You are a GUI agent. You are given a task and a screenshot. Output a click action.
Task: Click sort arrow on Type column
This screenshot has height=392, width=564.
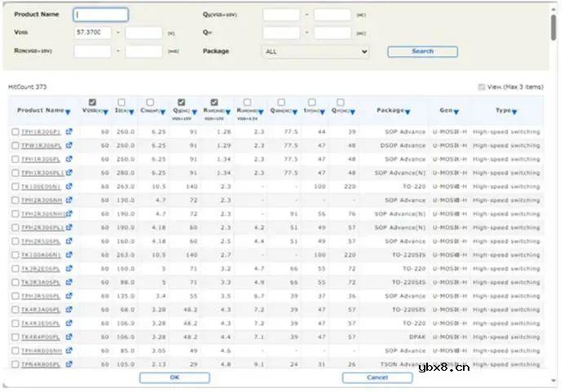click(514, 112)
